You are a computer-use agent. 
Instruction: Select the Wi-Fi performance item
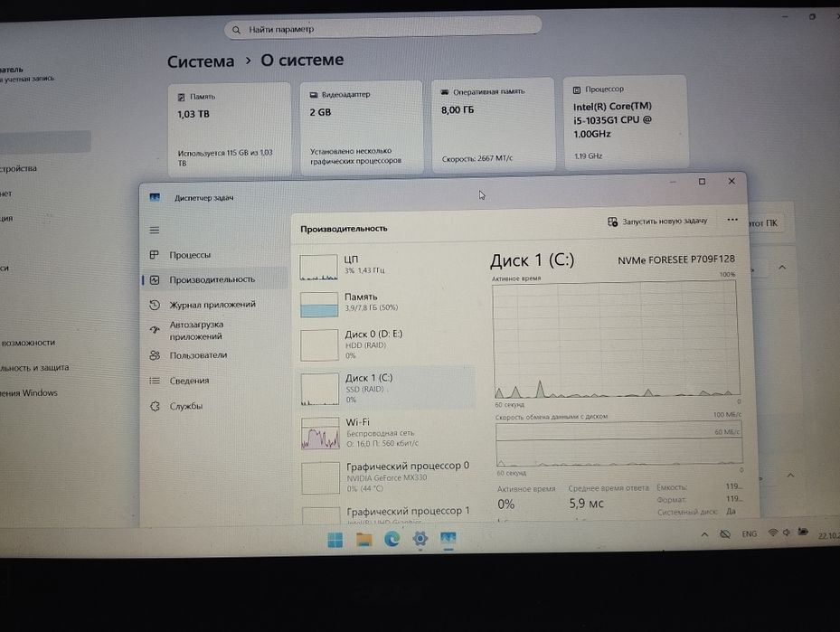pos(386,433)
